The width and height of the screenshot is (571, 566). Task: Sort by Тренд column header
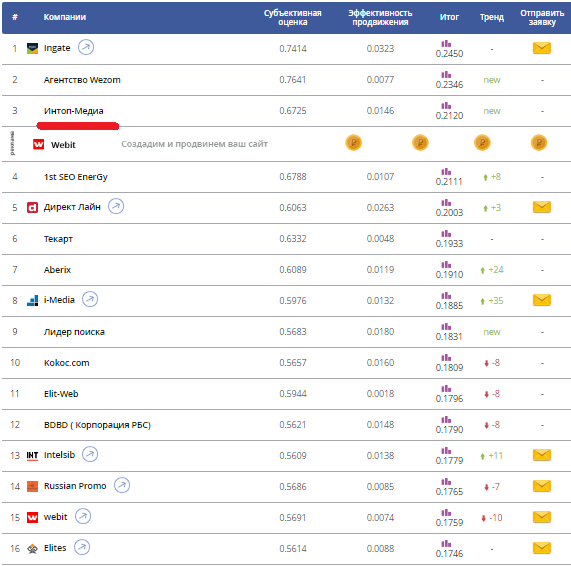pos(492,17)
